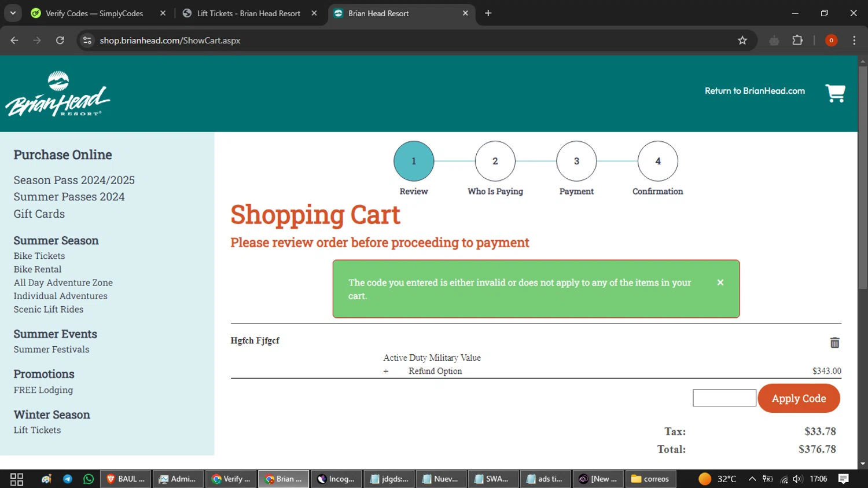Open the Chrome profile avatar
Image resolution: width=868 pixels, height=488 pixels.
coord(831,41)
